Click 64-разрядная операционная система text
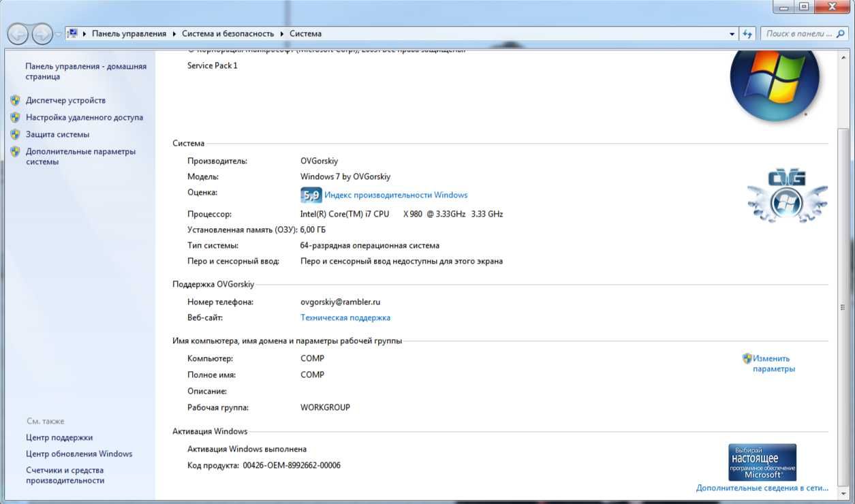The width and height of the screenshot is (855, 504). [370, 245]
